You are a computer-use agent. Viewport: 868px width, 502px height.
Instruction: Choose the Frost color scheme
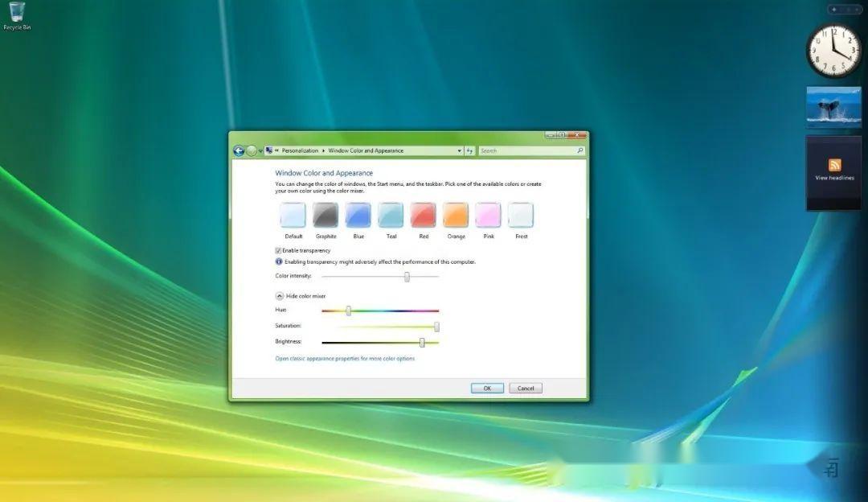[x=521, y=216]
